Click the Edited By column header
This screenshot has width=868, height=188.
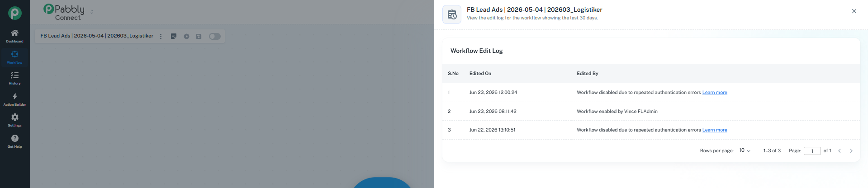coord(588,73)
